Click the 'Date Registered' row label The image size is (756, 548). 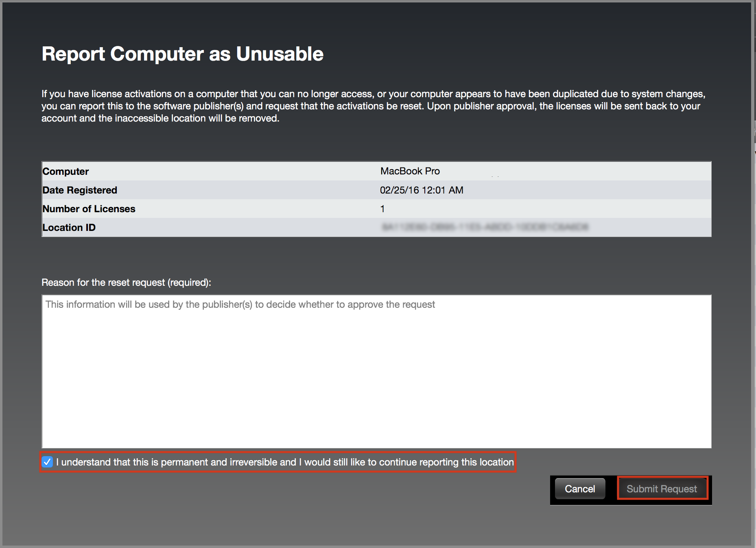(x=80, y=190)
